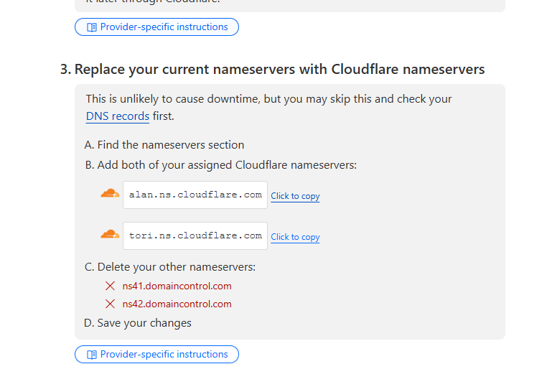
Task: Open lower Provider-specific instructions button below Save changes
Action: point(156,355)
